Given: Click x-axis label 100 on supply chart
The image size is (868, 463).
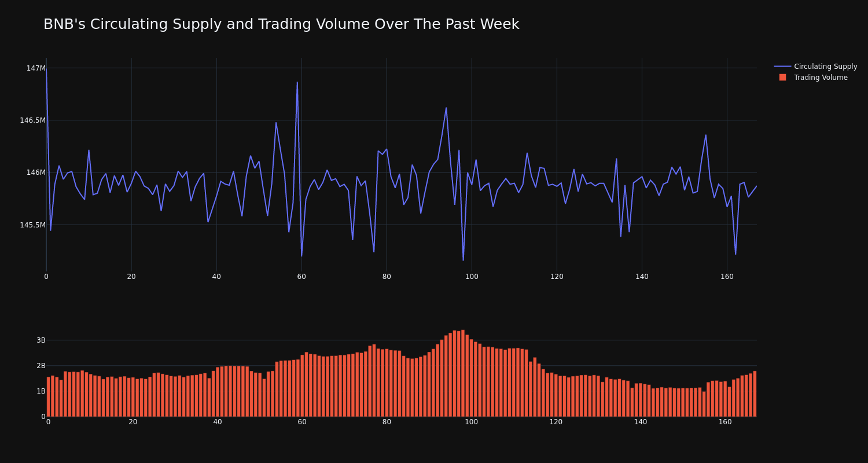Looking at the screenshot, I should click(472, 277).
